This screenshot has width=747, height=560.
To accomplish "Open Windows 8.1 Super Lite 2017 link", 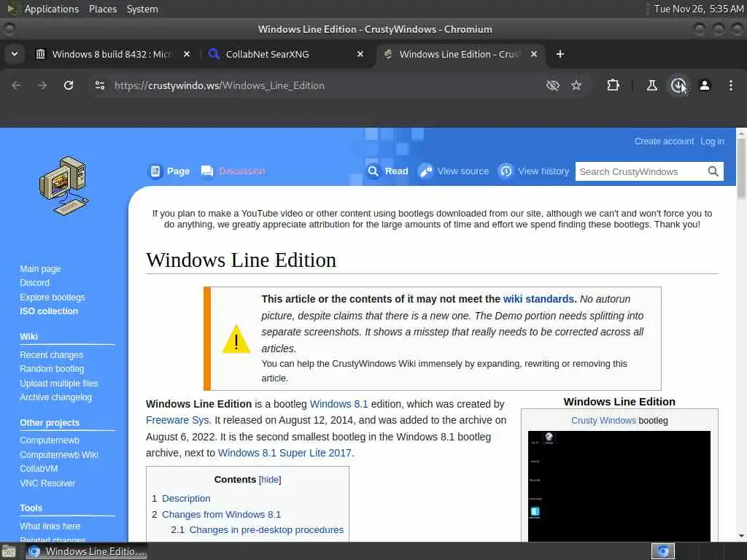I will (x=286, y=453).
